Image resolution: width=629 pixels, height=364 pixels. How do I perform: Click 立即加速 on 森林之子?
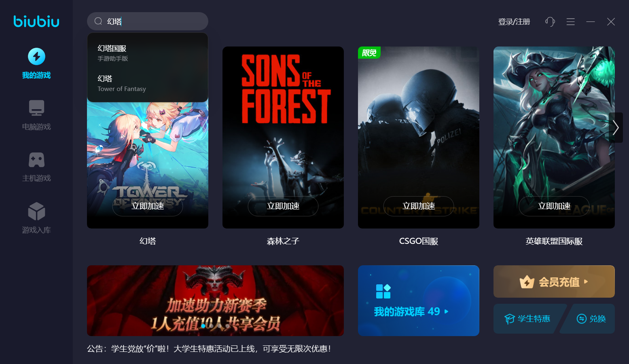coord(283,206)
